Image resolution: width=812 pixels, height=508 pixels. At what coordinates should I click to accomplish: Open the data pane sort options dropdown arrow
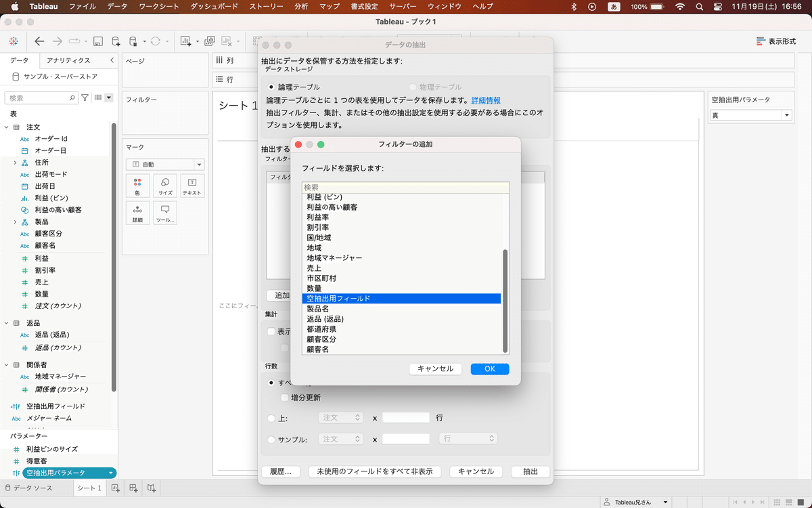(x=108, y=98)
